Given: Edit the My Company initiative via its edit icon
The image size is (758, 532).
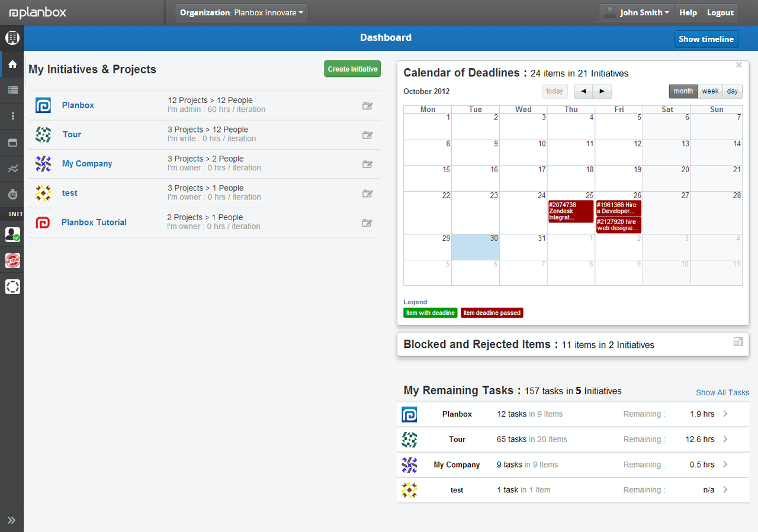Looking at the screenshot, I should (x=368, y=165).
